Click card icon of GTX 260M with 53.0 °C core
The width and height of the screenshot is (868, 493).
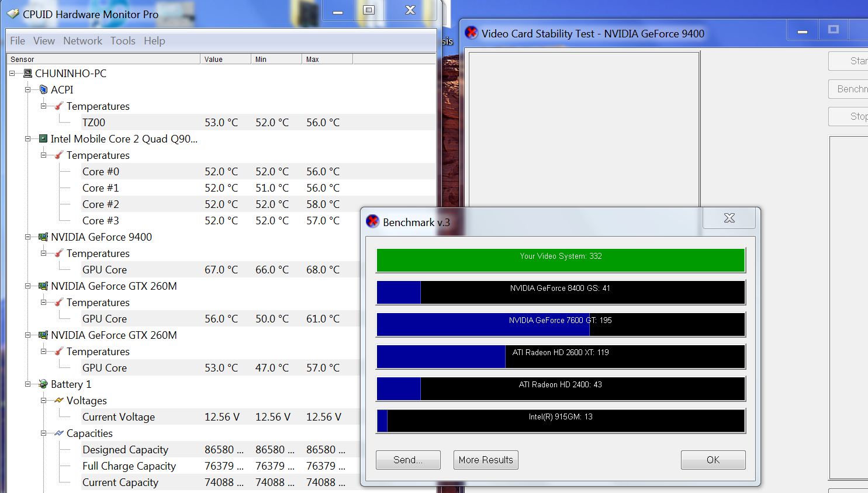tap(43, 335)
